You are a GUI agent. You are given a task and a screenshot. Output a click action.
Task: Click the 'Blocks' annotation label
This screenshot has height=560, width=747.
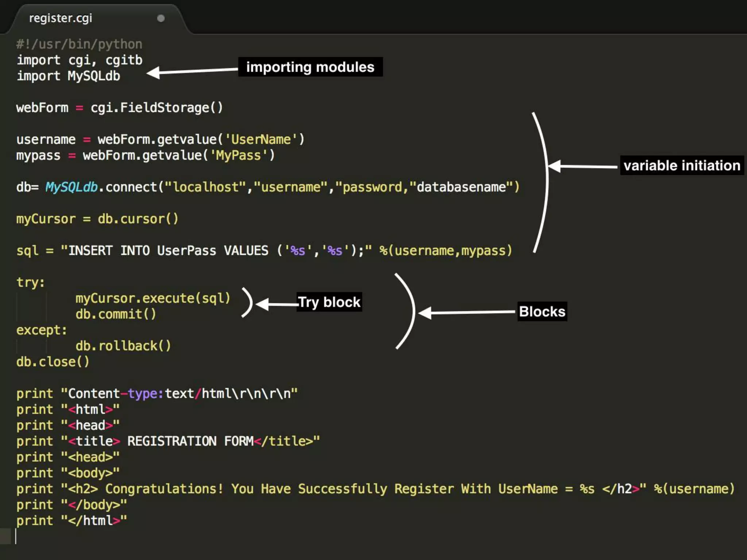(542, 312)
